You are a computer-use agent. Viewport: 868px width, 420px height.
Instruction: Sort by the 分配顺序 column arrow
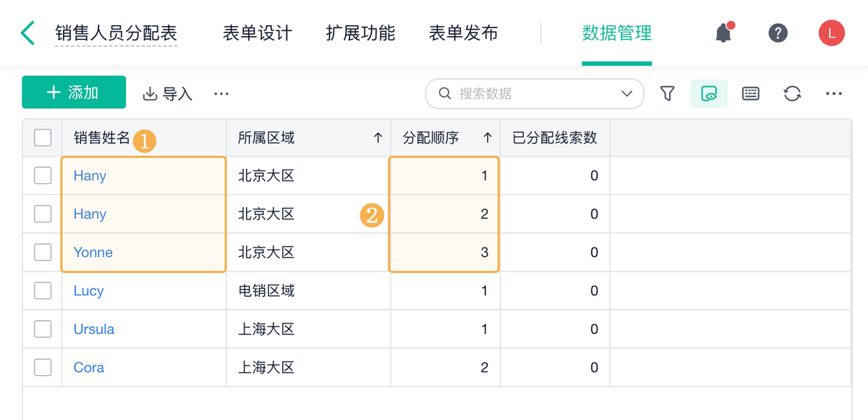pos(488,138)
